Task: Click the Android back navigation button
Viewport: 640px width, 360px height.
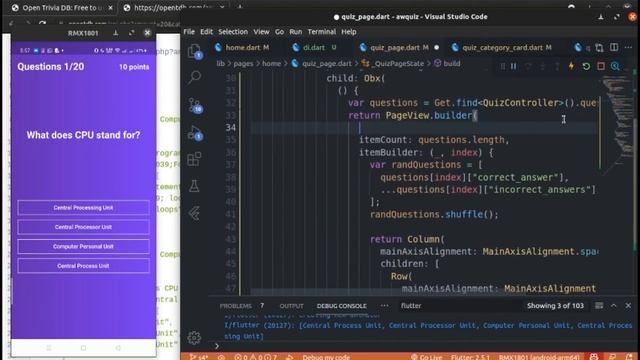Action: click(118, 348)
